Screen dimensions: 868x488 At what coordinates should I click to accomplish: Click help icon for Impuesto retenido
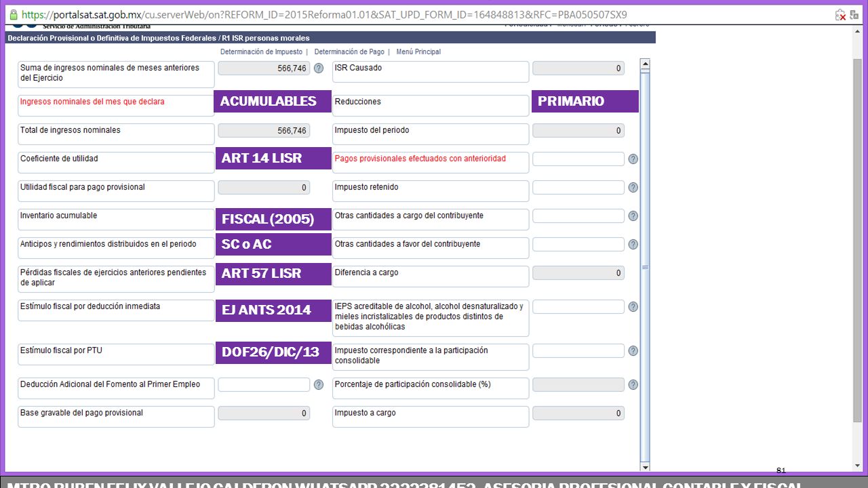pyautogui.click(x=633, y=188)
